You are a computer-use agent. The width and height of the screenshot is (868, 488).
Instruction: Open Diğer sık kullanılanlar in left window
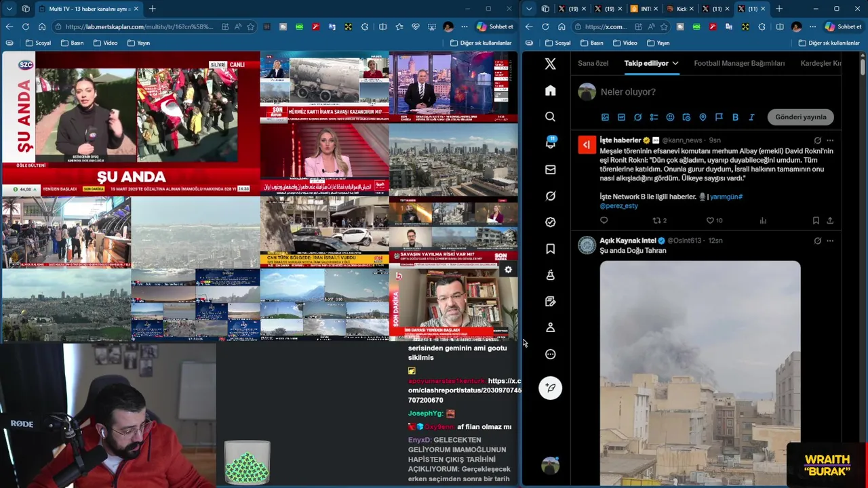tap(481, 43)
